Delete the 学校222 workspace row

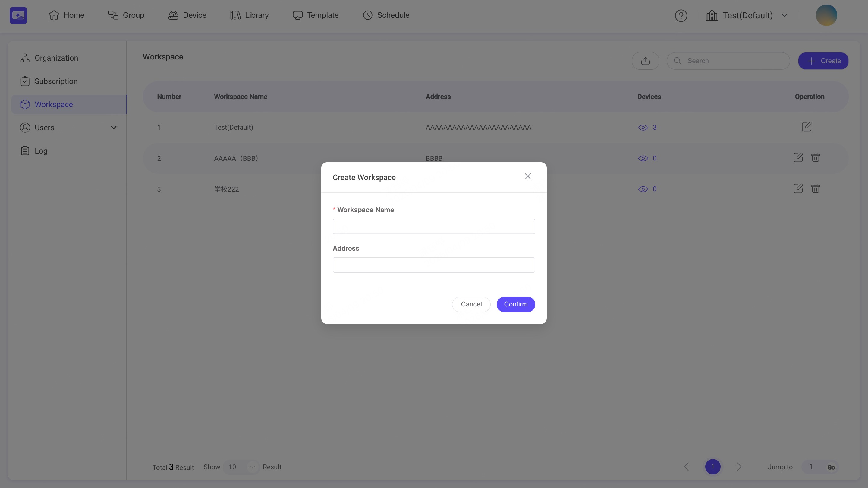(816, 189)
